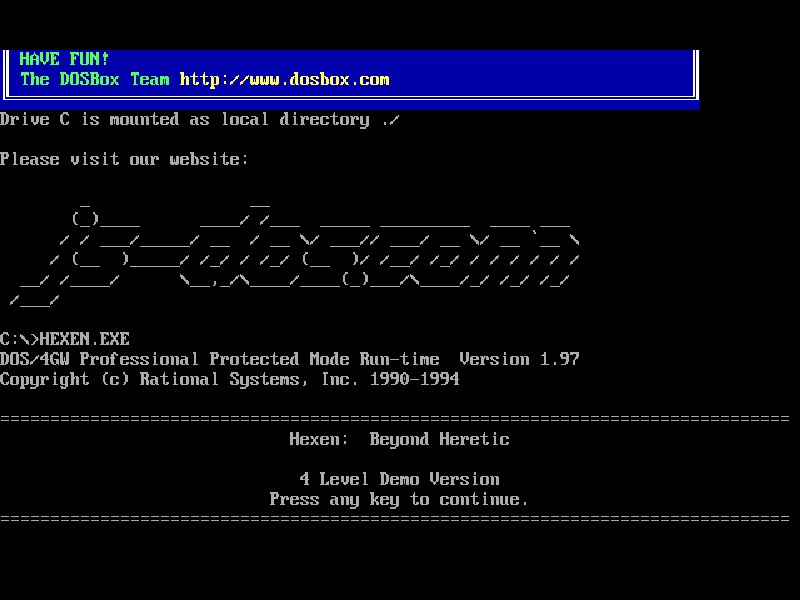Image resolution: width=800 pixels, height=600 pixels.
Task: Click the "Please visit our website" text
Action: tap(124, 159)
